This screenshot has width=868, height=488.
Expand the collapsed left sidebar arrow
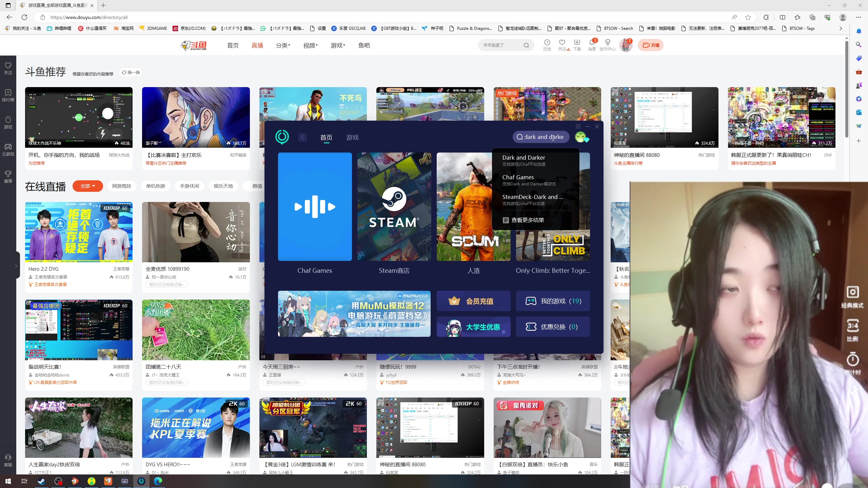(x=16, y=266)
